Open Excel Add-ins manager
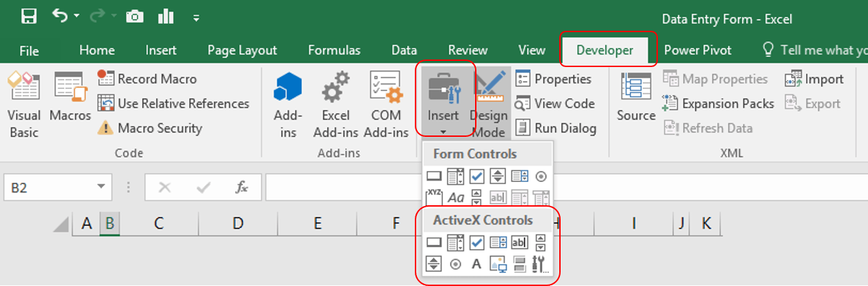Screen dimensions: 868x286 [336, 104]
